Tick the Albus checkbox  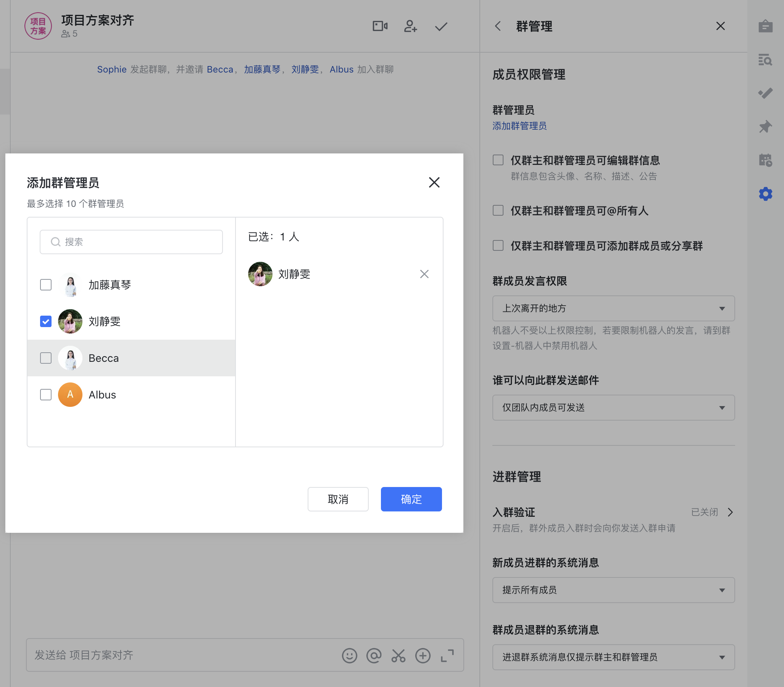(46, 395)
